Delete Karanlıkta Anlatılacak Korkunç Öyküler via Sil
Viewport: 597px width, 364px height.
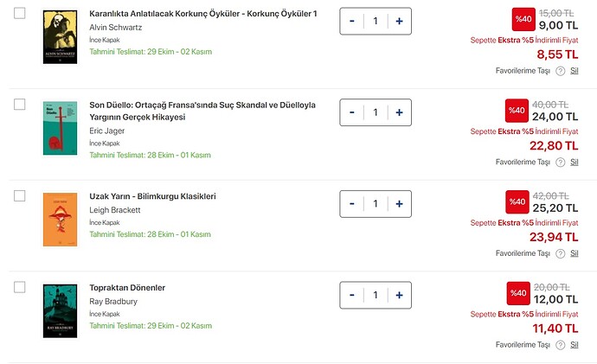pos(575,71)
